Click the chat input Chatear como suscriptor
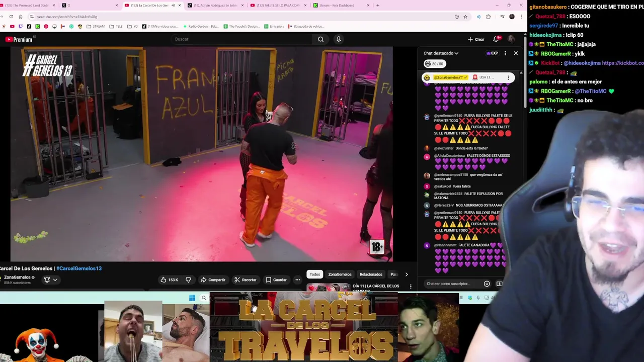Viewport: 644px width, 362px height. pyautogui.click(x=453, y=284)
